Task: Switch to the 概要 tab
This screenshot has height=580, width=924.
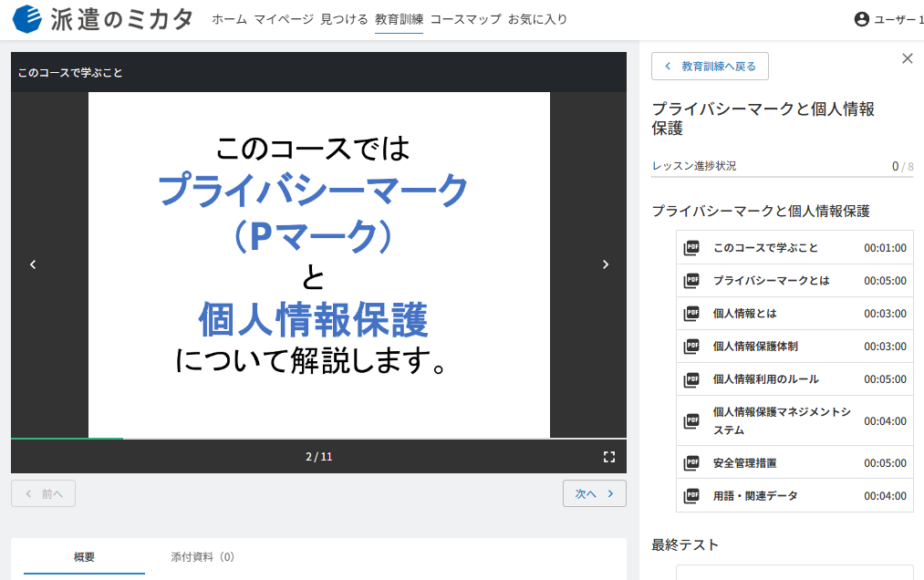Action: (84, 557)
